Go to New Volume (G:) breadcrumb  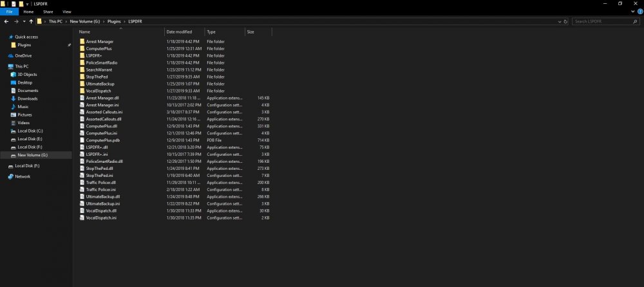click(84, 21)
